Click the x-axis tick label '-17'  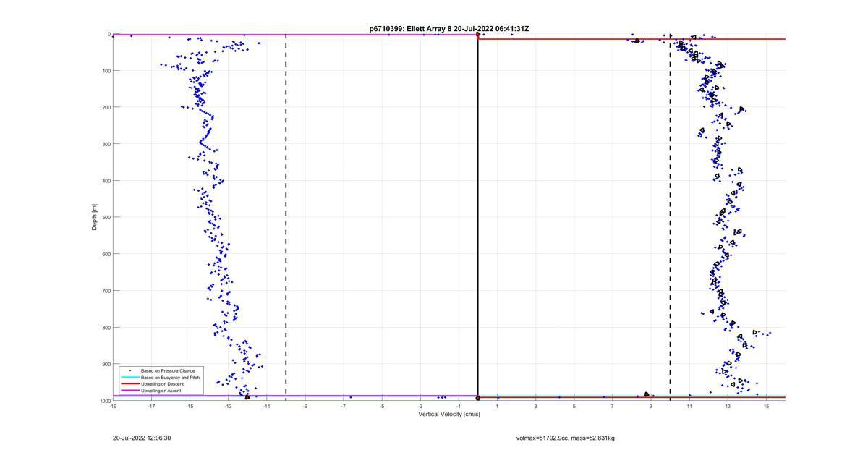click(151, 407)
